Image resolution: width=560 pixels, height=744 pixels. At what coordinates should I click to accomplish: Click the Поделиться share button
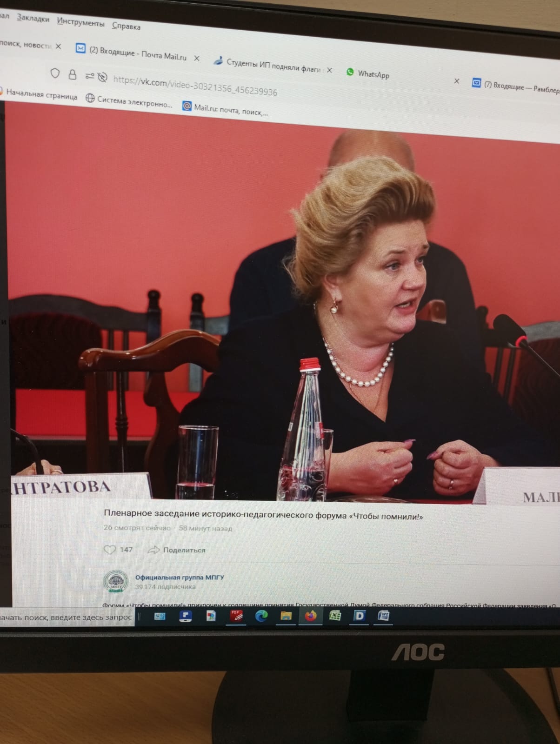(183, 550)
